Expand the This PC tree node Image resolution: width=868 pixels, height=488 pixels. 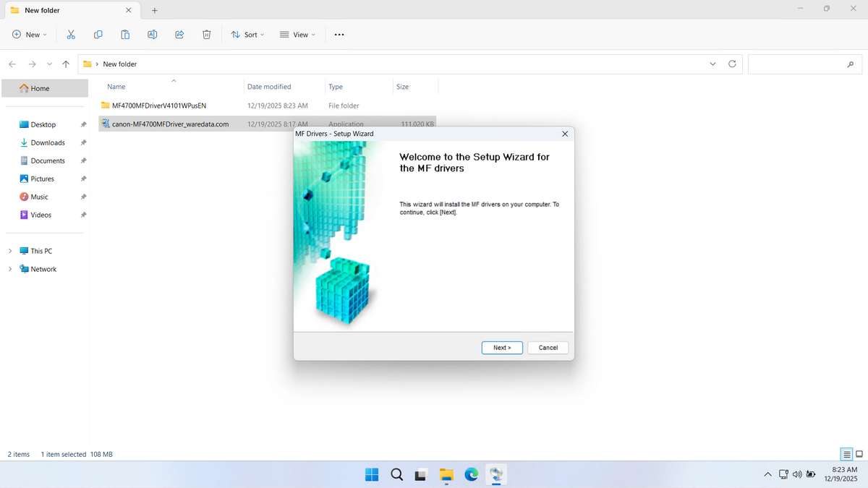[10, 251]
